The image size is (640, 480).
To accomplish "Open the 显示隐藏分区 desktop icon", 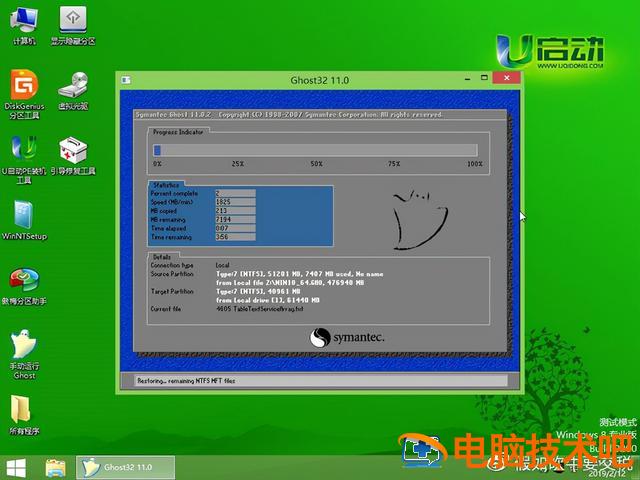I will (x=73, y=25).
